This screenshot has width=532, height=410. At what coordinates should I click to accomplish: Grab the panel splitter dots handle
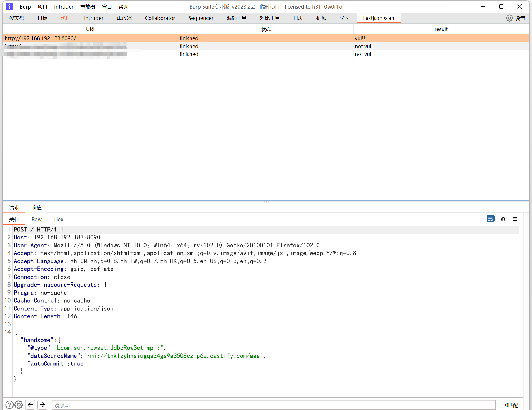point(266,202)
